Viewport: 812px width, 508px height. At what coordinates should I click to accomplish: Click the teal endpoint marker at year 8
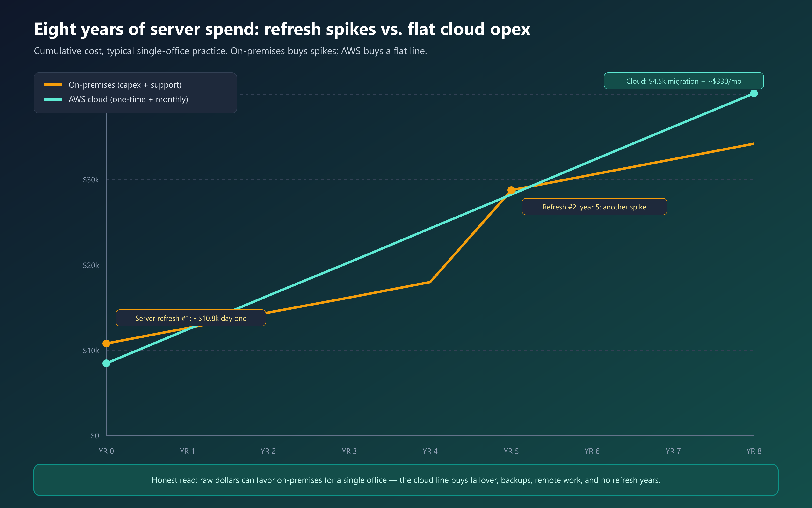[754, 93]
